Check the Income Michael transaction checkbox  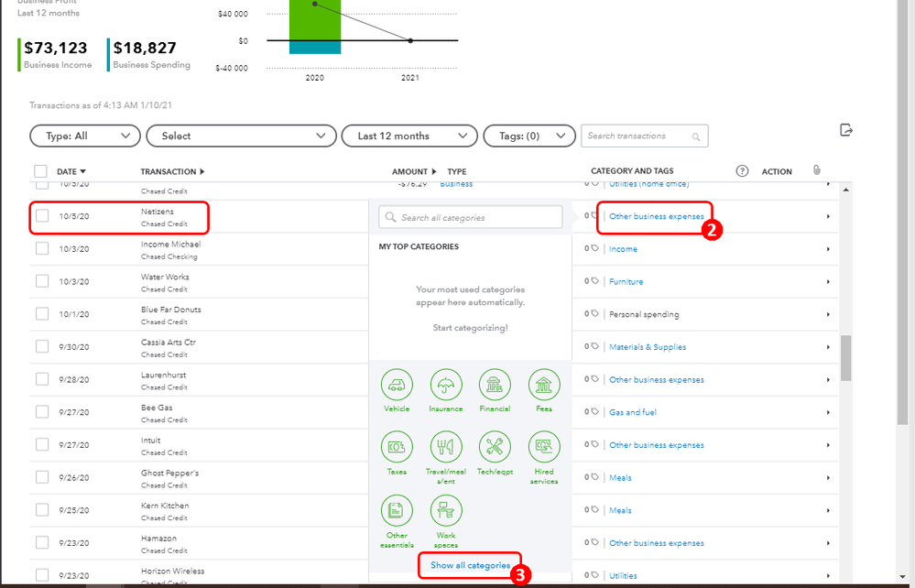(42, 248)
